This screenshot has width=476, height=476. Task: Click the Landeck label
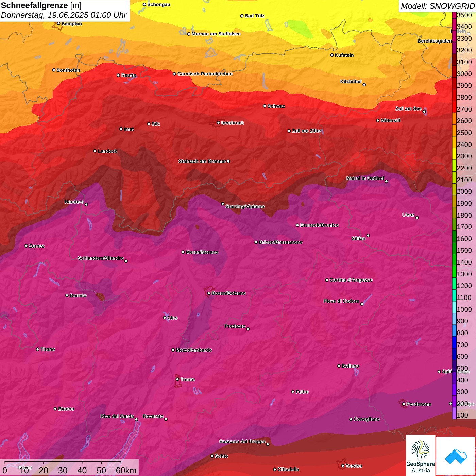[107, 151]
